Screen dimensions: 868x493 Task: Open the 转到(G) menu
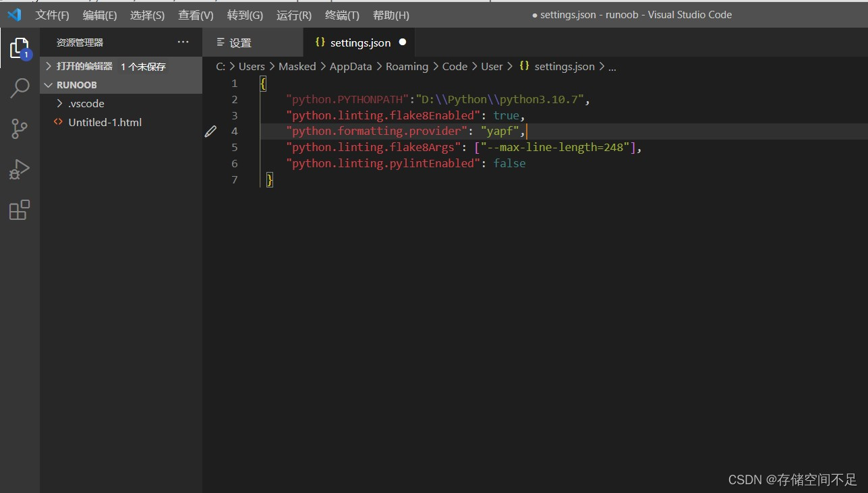pos(245,15)
